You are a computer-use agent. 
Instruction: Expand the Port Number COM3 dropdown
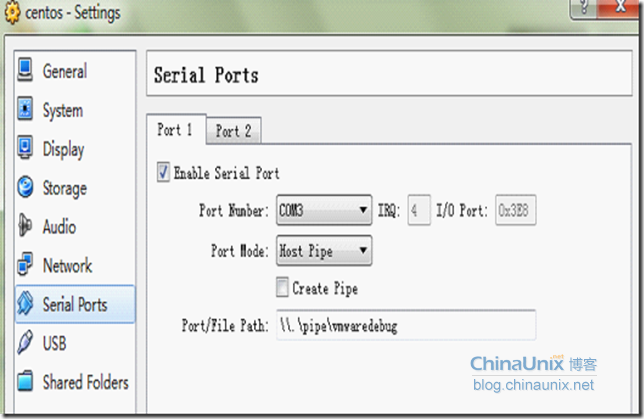(x=324, y=210)
